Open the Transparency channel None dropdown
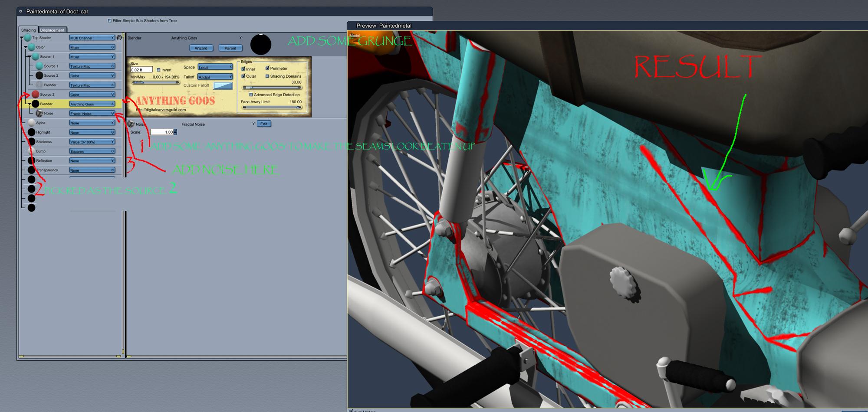 92,170
